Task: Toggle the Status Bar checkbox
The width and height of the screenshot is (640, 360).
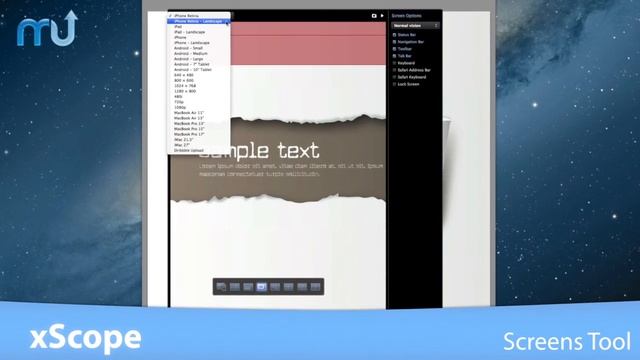Action: coord(394,35)
